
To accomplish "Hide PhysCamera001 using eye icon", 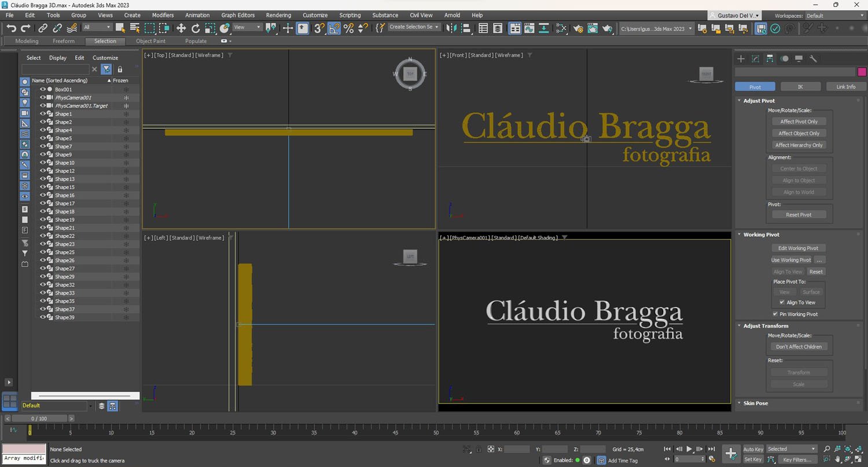I will click(42, 98).
